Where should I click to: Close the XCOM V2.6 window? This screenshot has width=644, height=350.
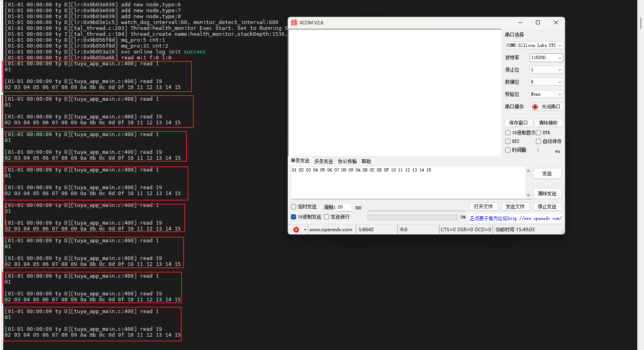coord(556,22)
